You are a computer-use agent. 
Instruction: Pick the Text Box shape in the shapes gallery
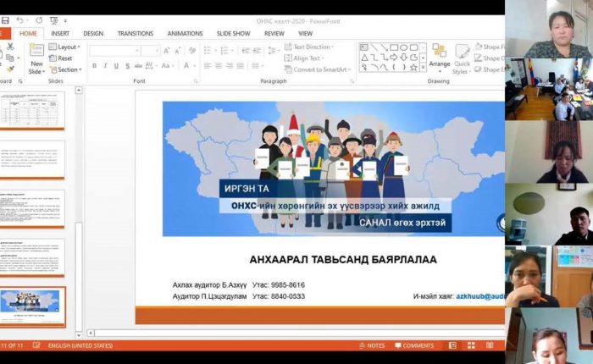pos(364,47)
